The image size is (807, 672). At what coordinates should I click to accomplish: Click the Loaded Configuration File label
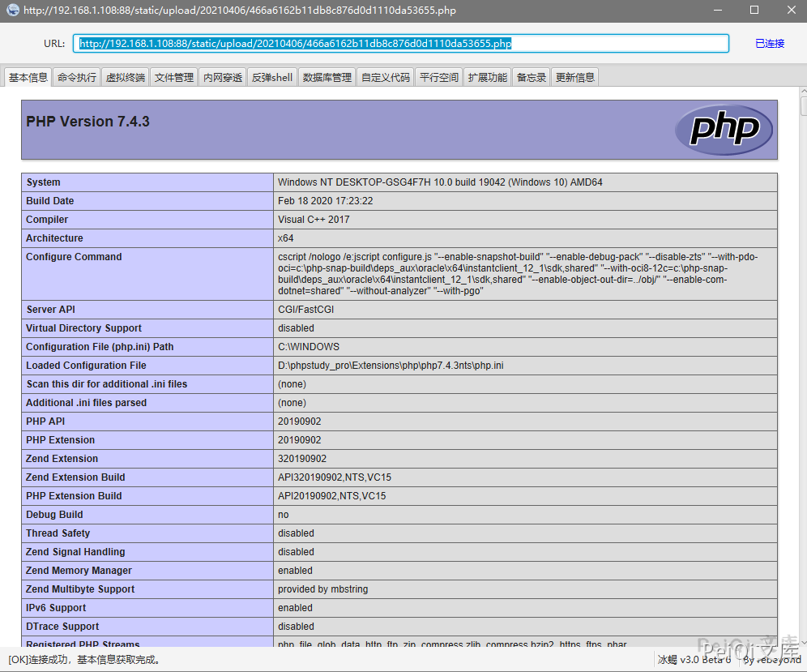click(x=86, y=365)
